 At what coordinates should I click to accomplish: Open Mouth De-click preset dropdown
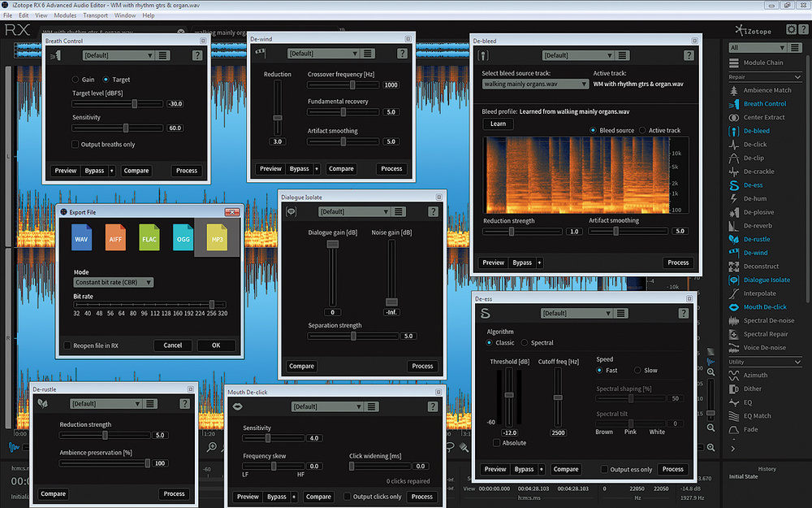pos(327,406)
